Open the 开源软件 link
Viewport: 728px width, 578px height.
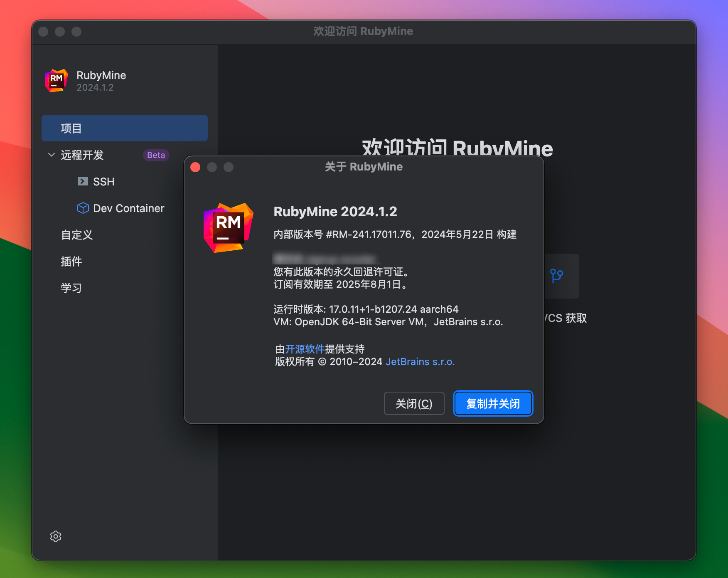click(304, 349)
